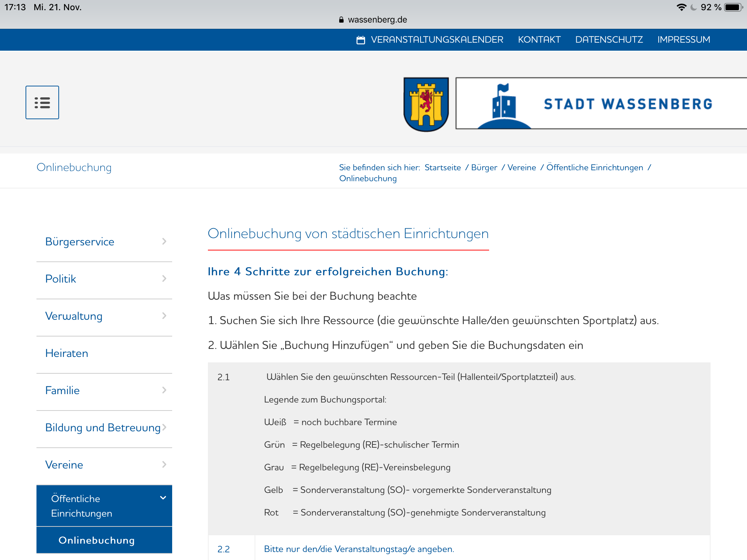Click the calendar icon beside Veranstaltungskalender
The image size is (747, 560).
(x=360, y=40)
